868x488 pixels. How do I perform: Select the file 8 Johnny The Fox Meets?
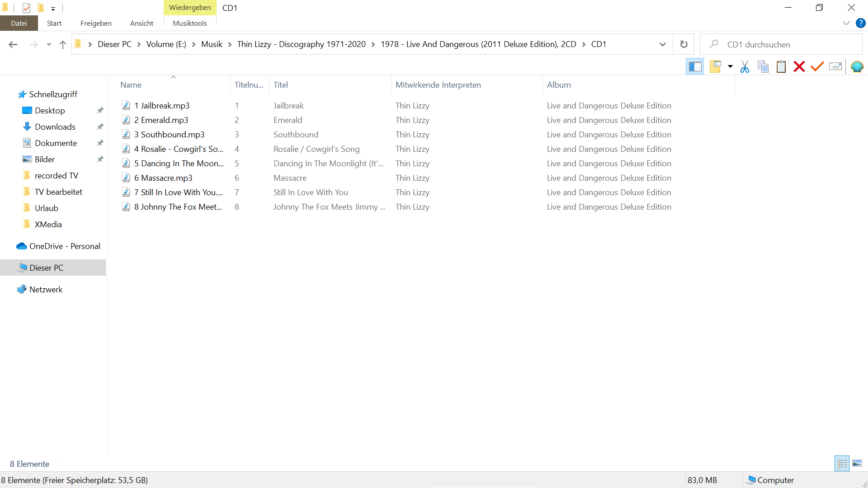point(178,207)
